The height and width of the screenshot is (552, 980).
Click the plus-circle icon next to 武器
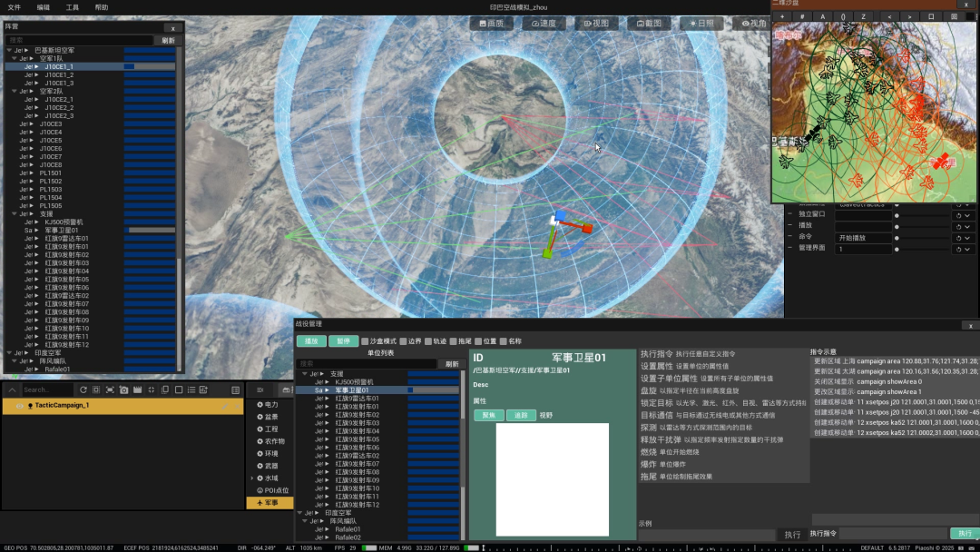point(260,466)
